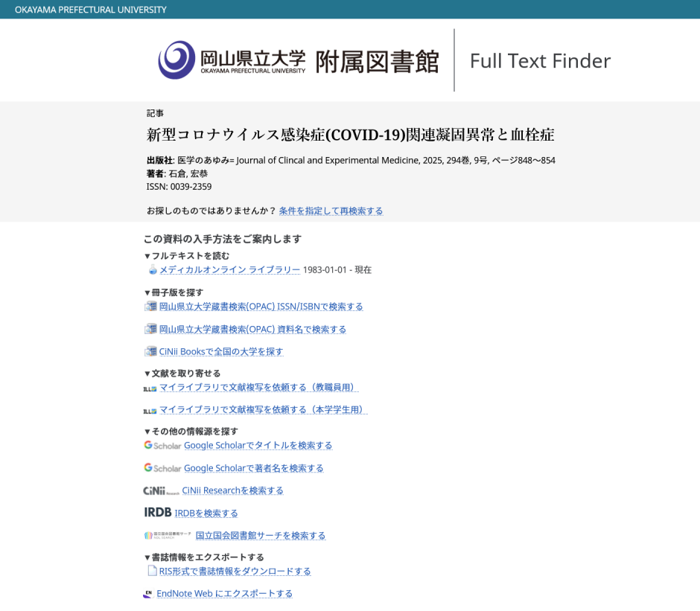Click the EndNote Web icon
700x611 pixels.
coord(148,594)
